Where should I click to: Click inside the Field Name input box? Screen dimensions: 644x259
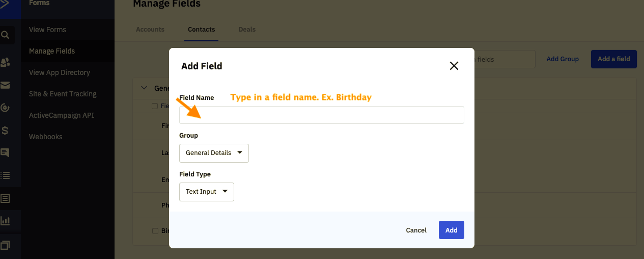coord(322,115)
